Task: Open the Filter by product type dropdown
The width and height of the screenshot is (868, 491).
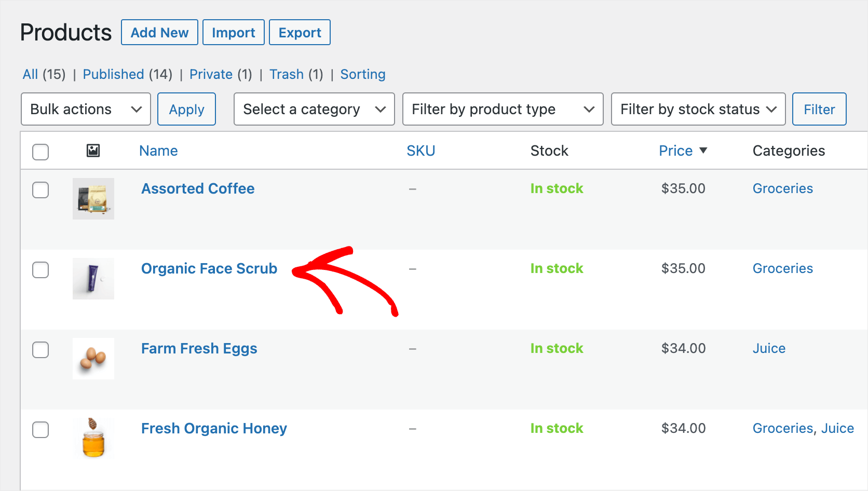Action: (x=502, y=109)
